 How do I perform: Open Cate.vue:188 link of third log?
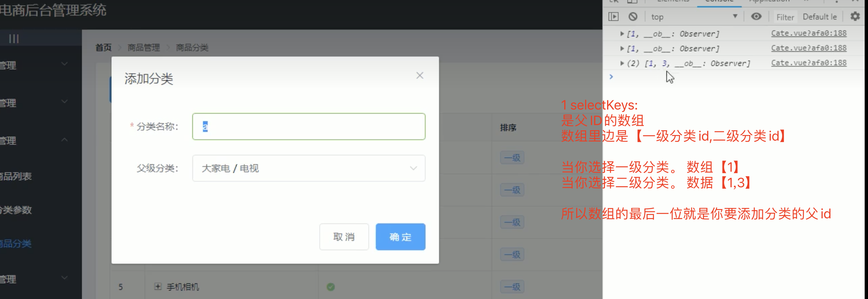point(809,63)
